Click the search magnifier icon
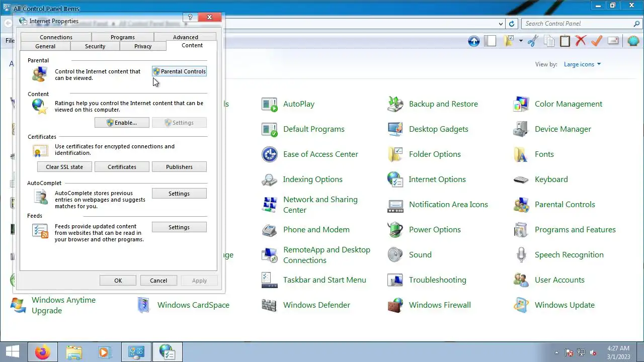The height and width of the screenshot is (362, 644). pyautogui.click(x=636, y=24)
